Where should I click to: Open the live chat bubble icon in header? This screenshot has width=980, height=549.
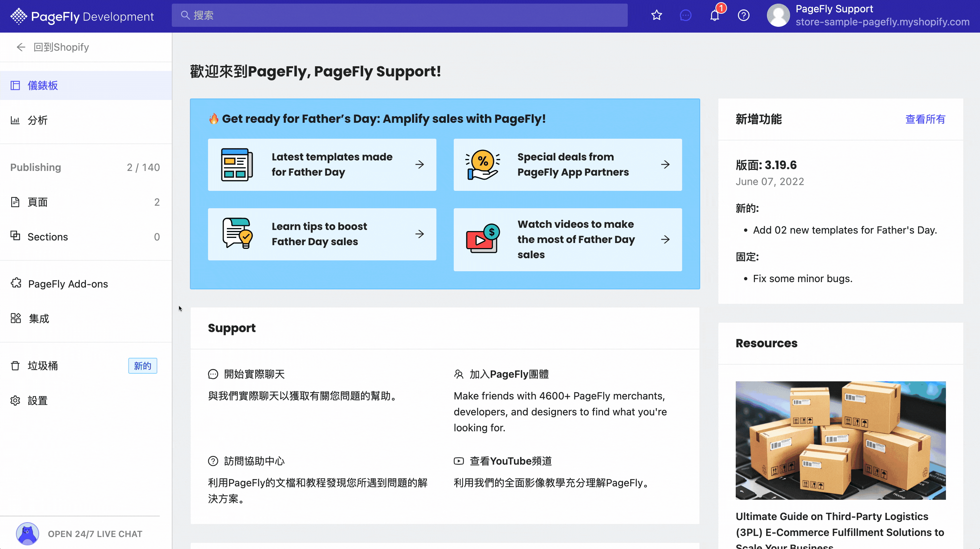tap(686, 15)
